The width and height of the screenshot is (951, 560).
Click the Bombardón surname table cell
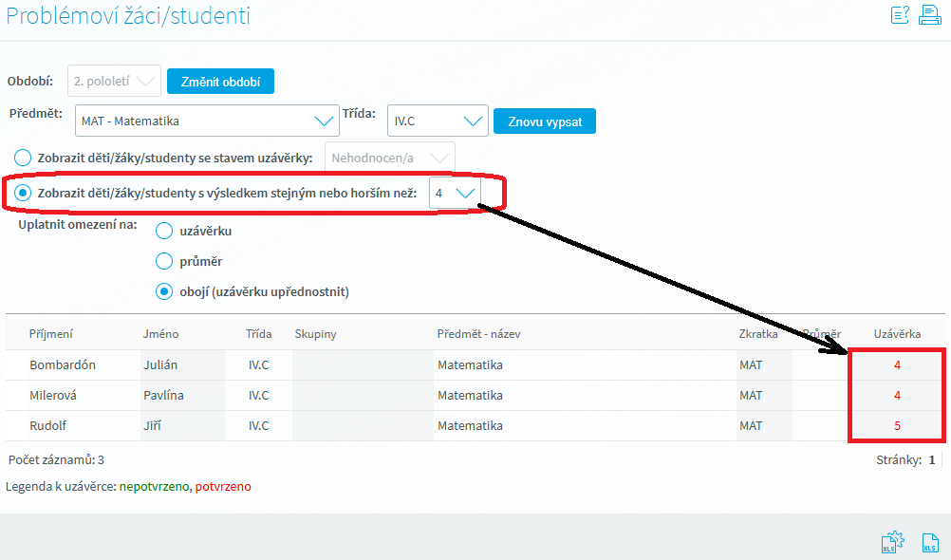point(63,364)
